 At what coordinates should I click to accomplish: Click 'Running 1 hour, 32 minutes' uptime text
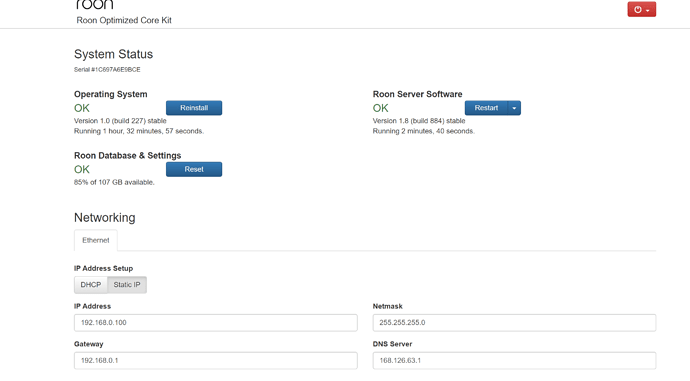coord(139,131)
